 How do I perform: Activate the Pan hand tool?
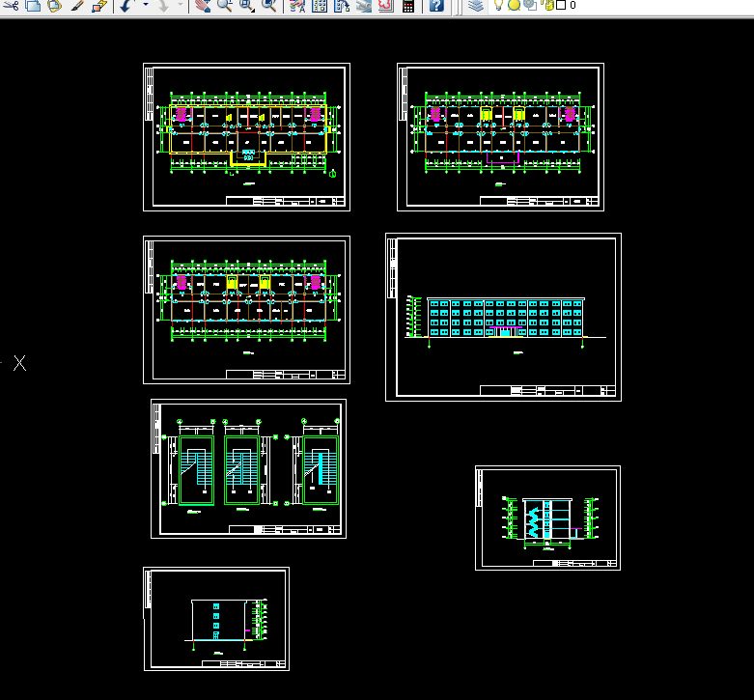click(203, 6)
